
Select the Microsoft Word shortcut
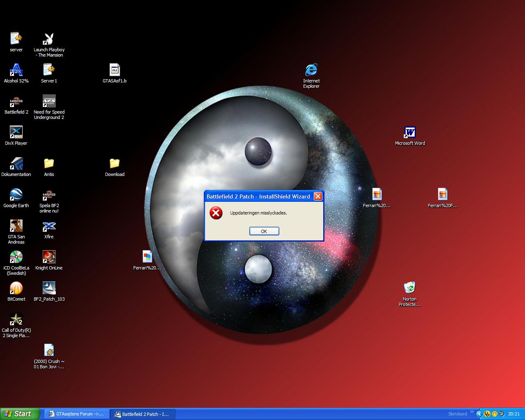pos(410,135)
